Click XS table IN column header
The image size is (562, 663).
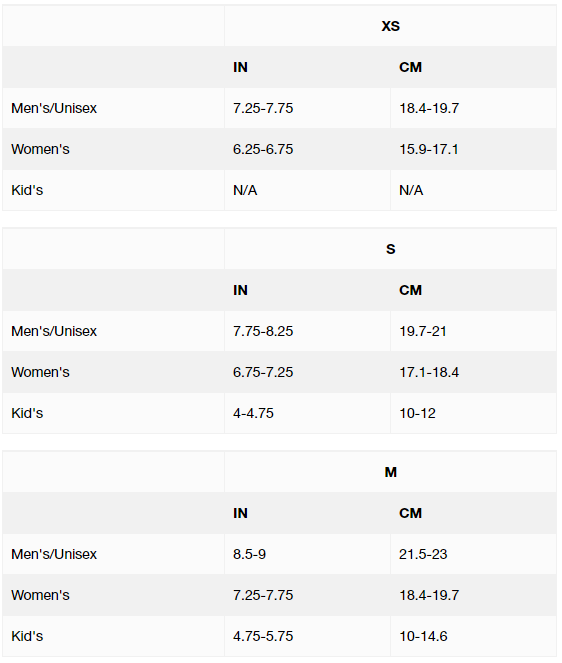(240, 67)
